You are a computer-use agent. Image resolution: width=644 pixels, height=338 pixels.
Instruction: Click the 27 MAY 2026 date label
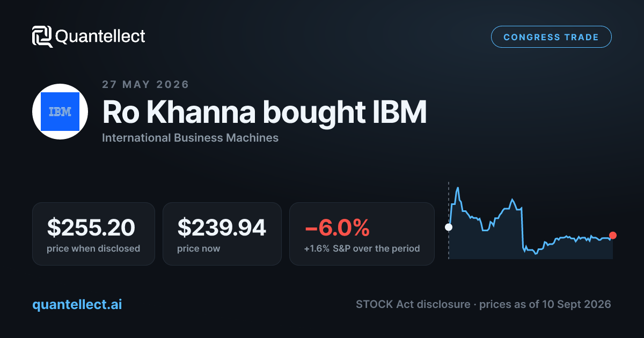[145, 84]
